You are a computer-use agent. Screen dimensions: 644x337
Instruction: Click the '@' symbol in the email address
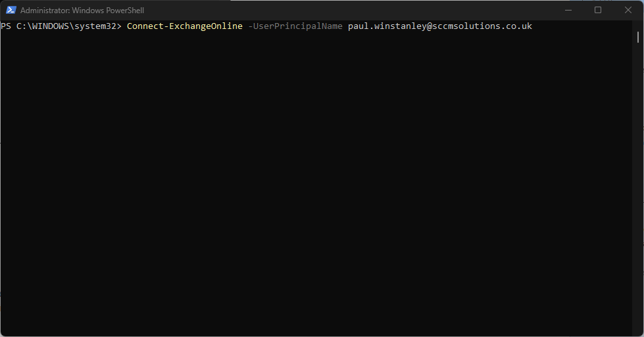tap(429, 26)
